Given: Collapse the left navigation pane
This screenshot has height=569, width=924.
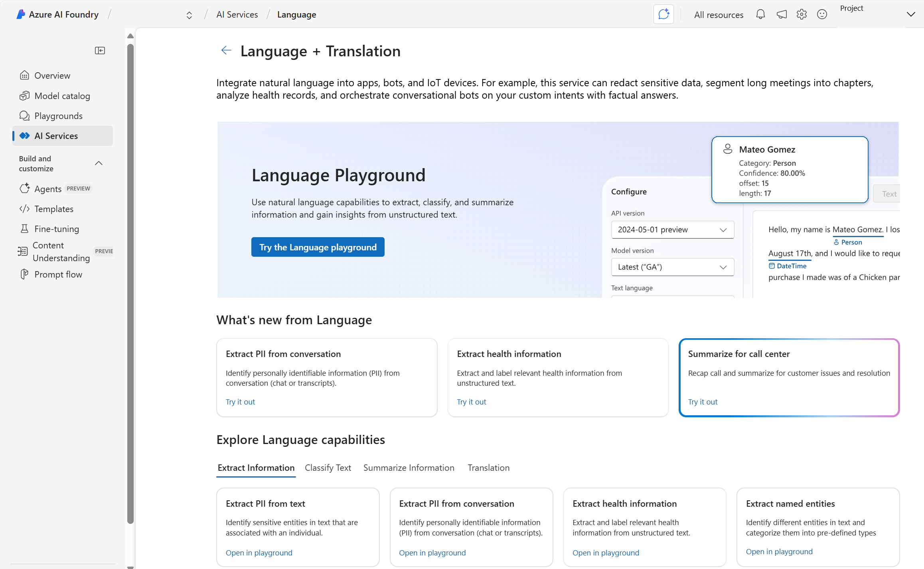Looking at the screenshot, I should 100,50.
